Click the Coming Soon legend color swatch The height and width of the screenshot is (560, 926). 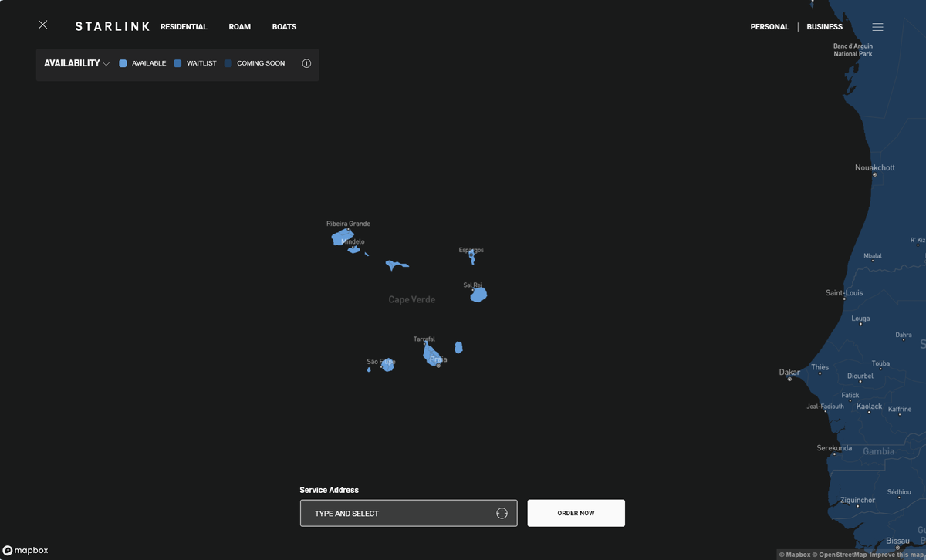coord(228,63)
